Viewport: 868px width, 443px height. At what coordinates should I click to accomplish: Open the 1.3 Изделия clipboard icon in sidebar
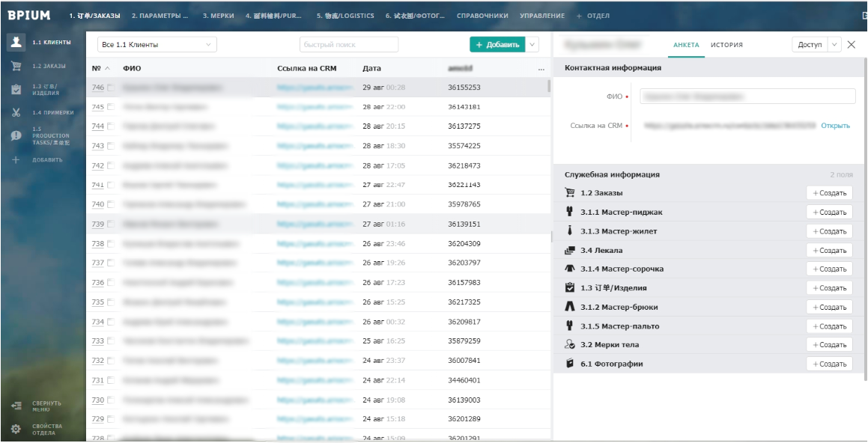tap(16, 89)
